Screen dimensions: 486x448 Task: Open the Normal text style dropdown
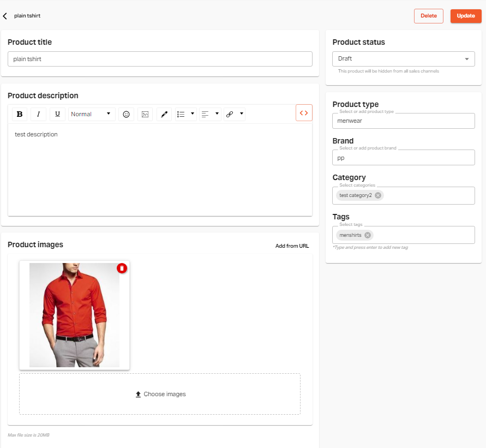click(x=92, y=114)
